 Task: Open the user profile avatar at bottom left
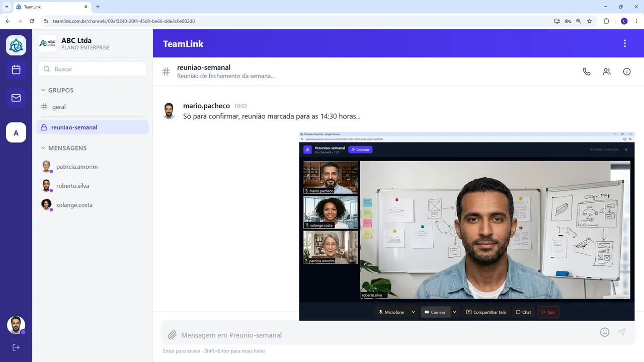[16, 325]
